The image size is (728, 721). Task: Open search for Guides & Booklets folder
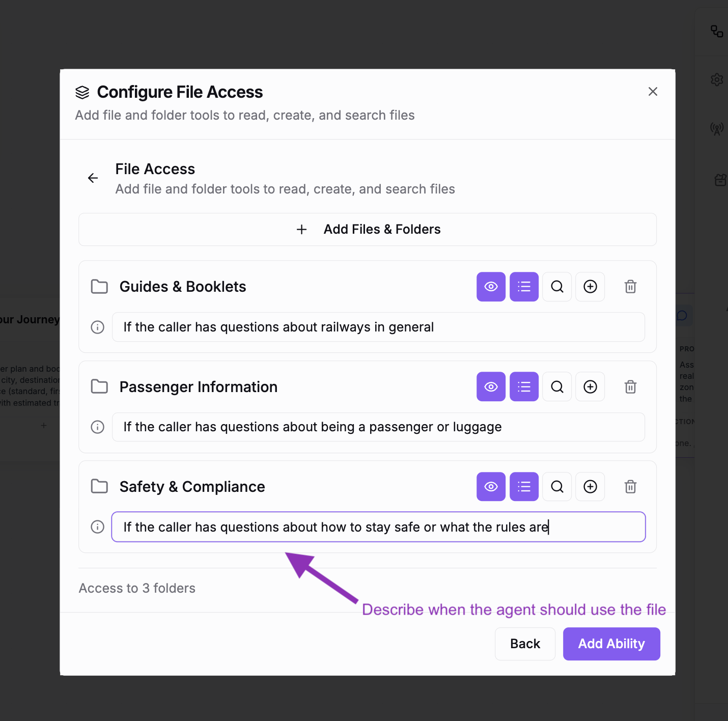pos(557,287)
